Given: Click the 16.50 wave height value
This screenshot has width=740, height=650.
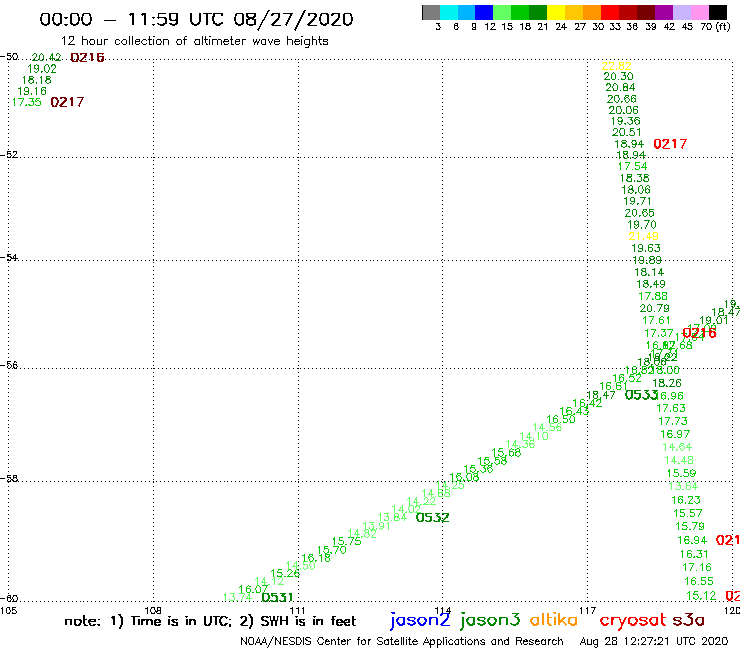Looking at the screenshot, I should point(561,419).
